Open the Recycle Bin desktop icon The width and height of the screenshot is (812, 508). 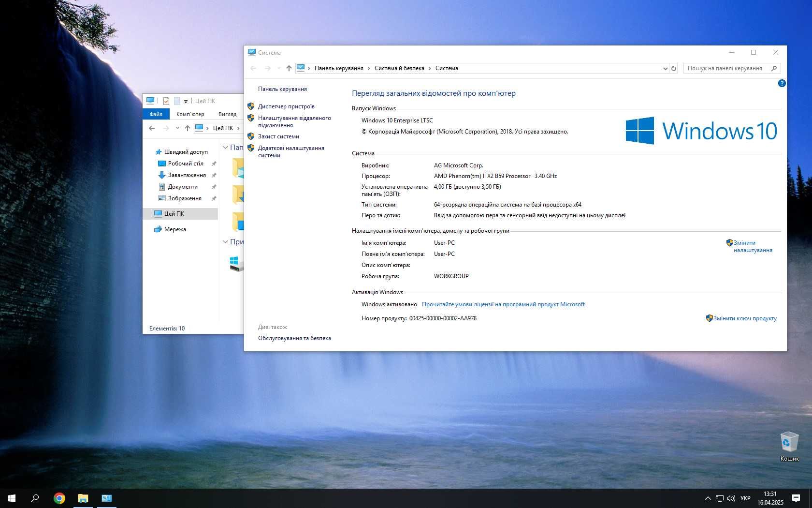[x=789, y=446]
